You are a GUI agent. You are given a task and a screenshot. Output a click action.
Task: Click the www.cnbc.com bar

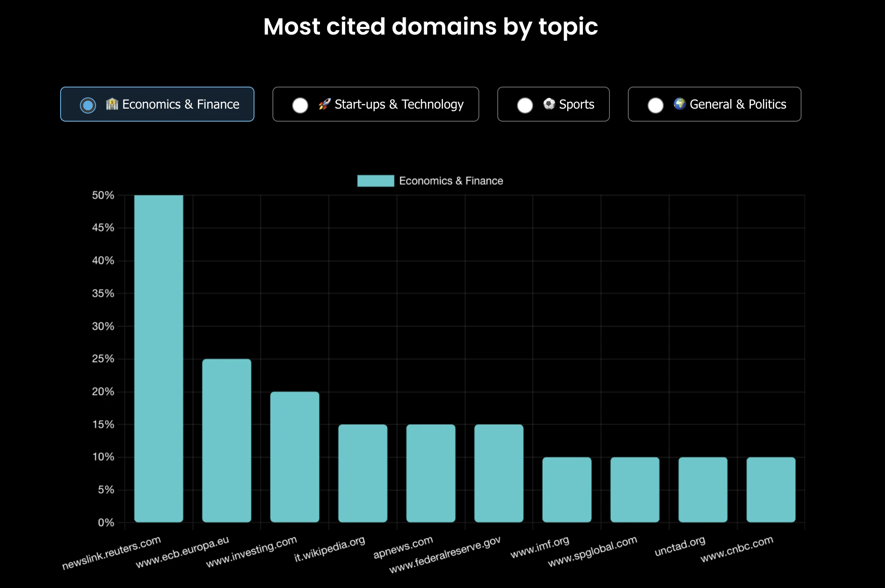(x=771, y=490)
